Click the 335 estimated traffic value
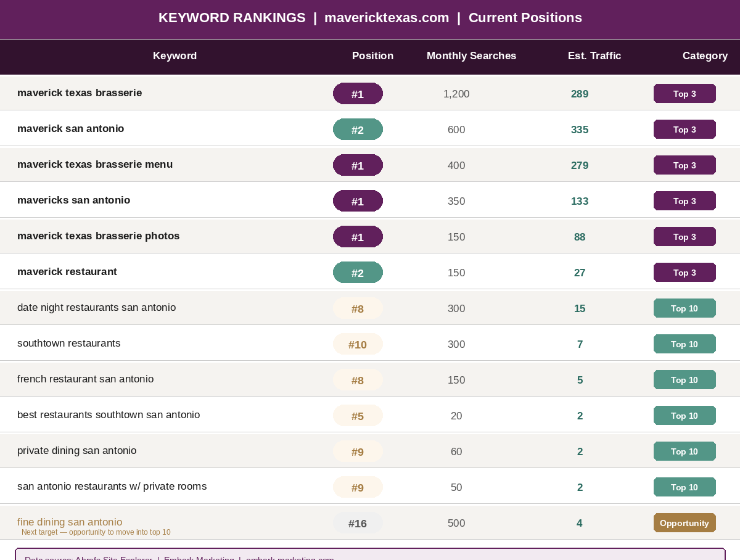 pos(580,130)
